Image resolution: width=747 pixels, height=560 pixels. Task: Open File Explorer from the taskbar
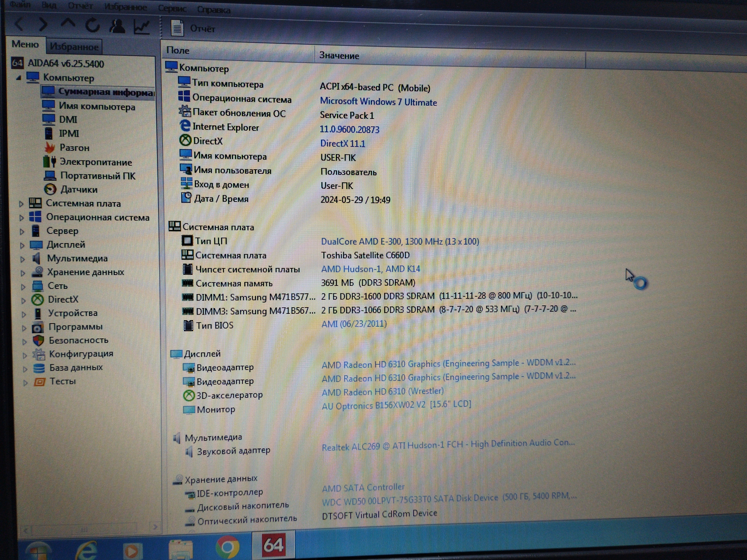[181, 549]
